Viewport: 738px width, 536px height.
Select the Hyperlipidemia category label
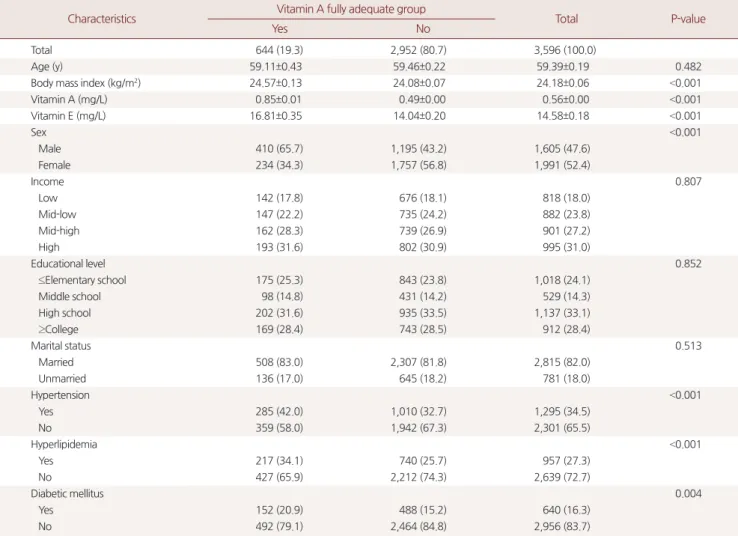pos(64,445)
